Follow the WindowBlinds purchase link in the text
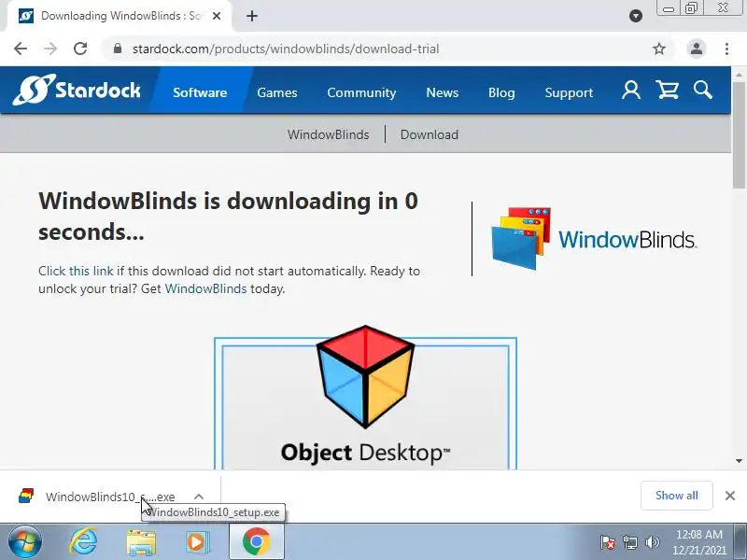This screenshot has width=747, height=560. click(x=205, y=288)
